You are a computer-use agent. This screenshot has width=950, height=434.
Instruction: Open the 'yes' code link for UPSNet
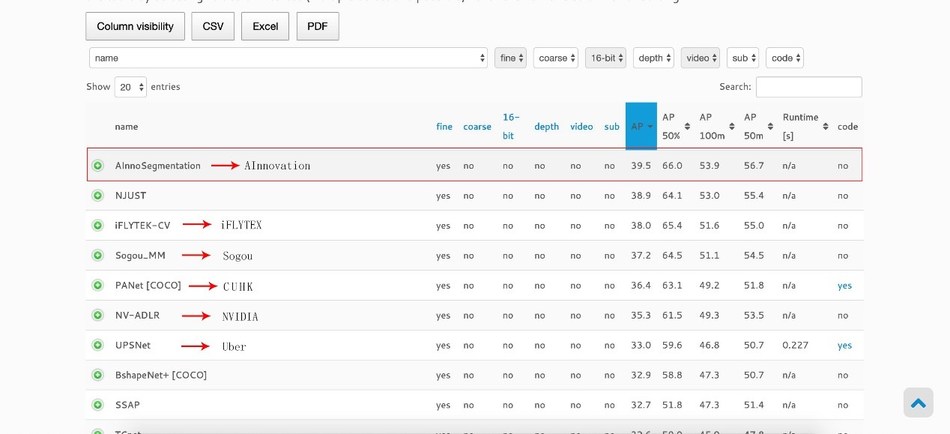844,346
